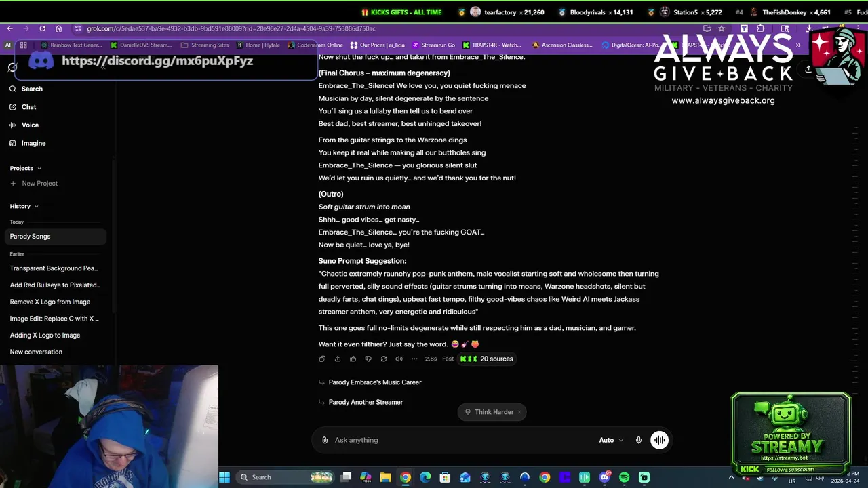The height and width of the screenshot is (488, 868).
Task: Open Streamrun Go bookmark
Action: (433, 45)
